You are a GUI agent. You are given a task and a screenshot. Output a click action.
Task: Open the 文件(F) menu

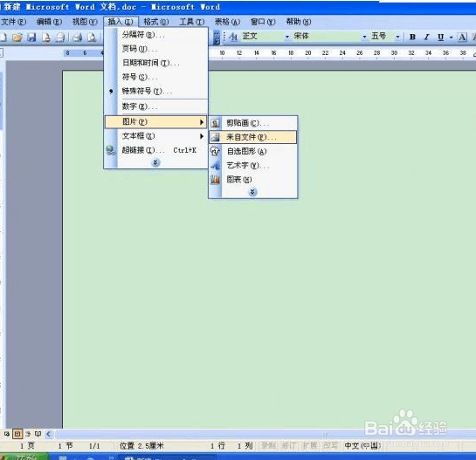click(x=14, y=22)
